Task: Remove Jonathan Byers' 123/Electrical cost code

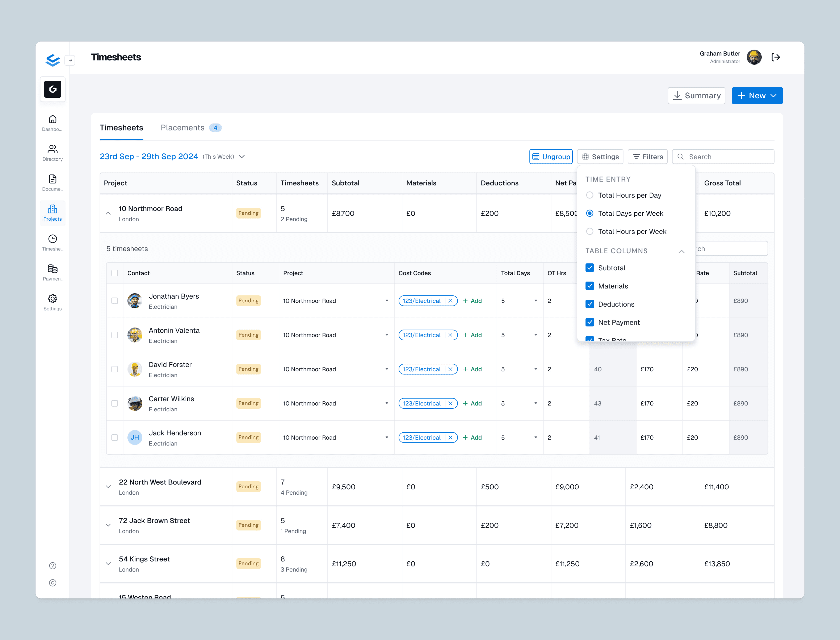Action: pyautogui.click(x=450, y=301)
